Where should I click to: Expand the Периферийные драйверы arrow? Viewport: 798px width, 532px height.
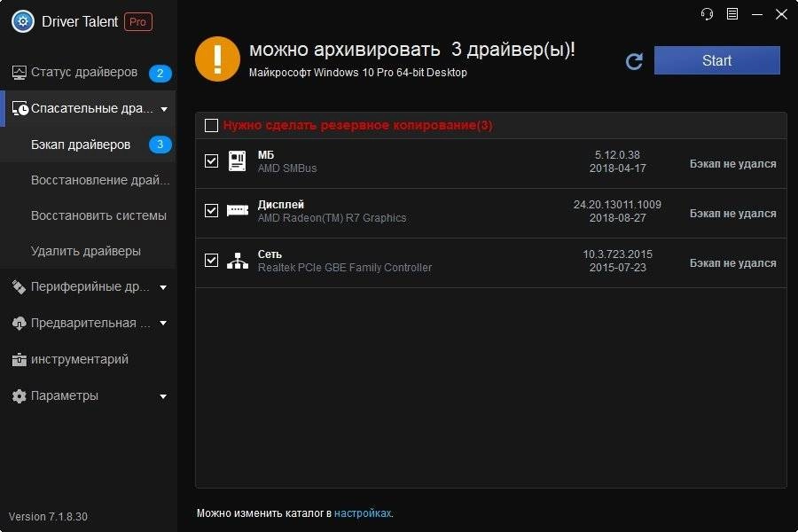pyautogui.click(x=163, y=287)
